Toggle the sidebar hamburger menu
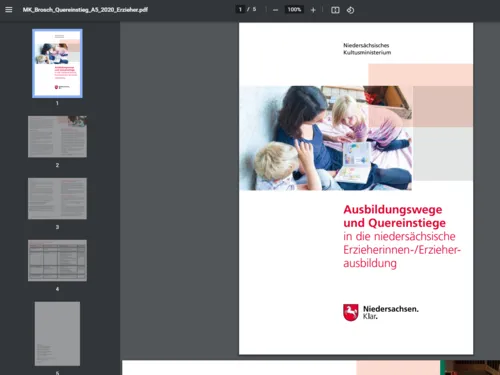Viewport: 500px width, 375px height. 9,10
